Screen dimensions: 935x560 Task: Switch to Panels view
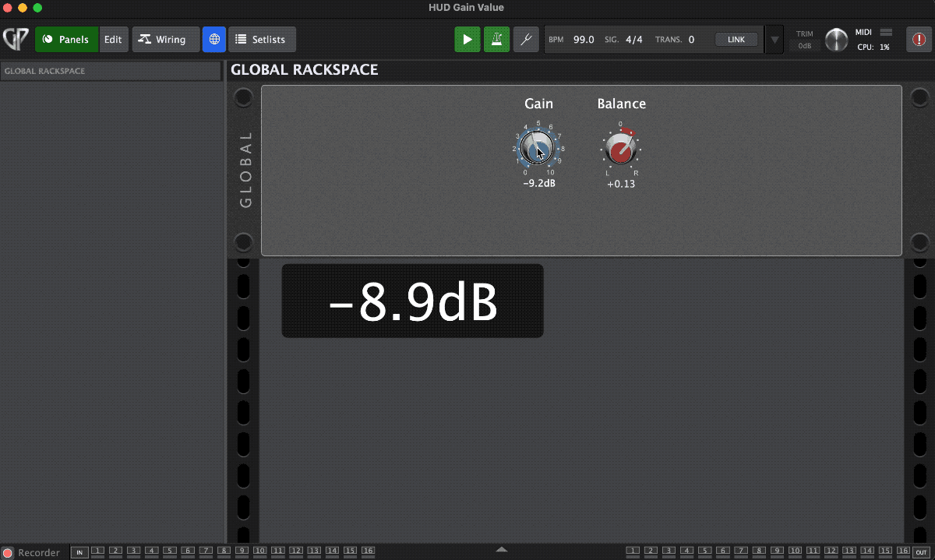(66, 39)
